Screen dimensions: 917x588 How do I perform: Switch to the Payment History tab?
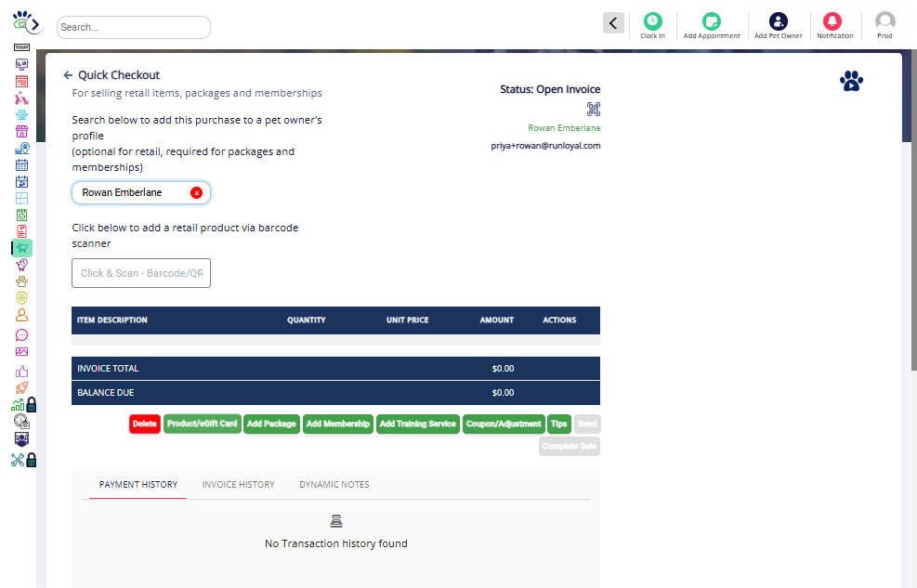click(x=138, y=485)
